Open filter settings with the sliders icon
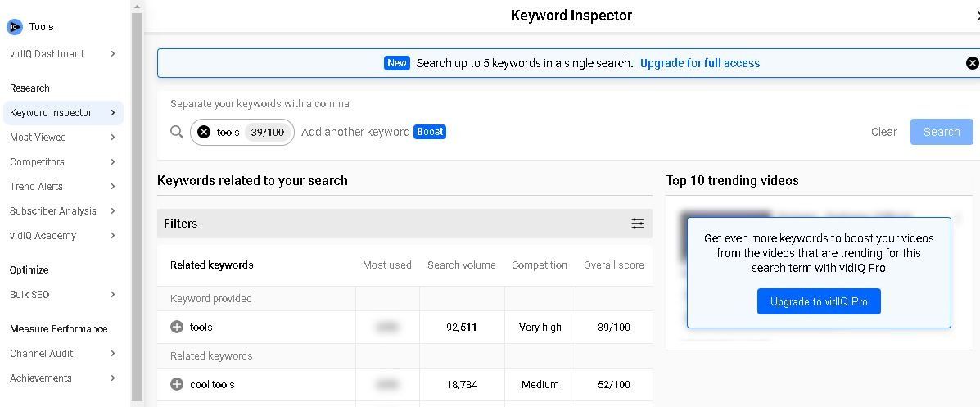Image resolution: width=980 pixels, height=407 pixels. point(638,224)
